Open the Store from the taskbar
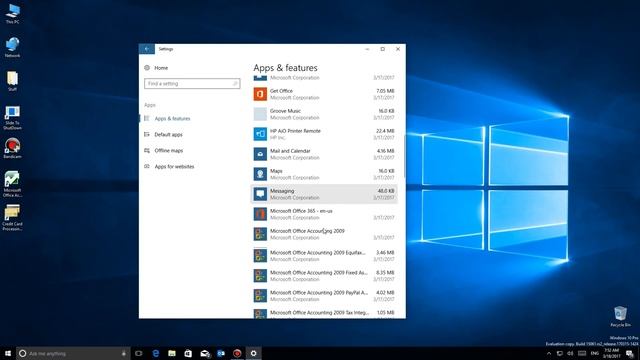Image resolution: width=640 pixels, height=360 pixels. [x=188, y=353]
